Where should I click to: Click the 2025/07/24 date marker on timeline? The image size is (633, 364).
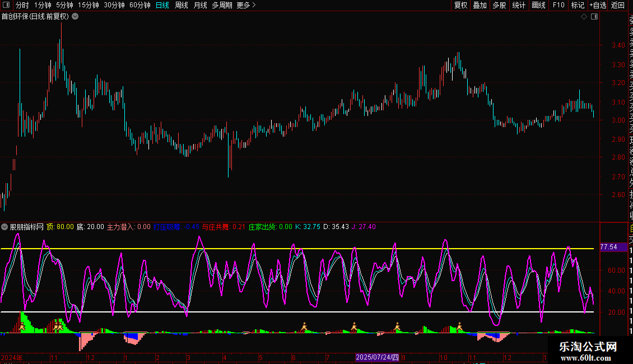point(377,357)
